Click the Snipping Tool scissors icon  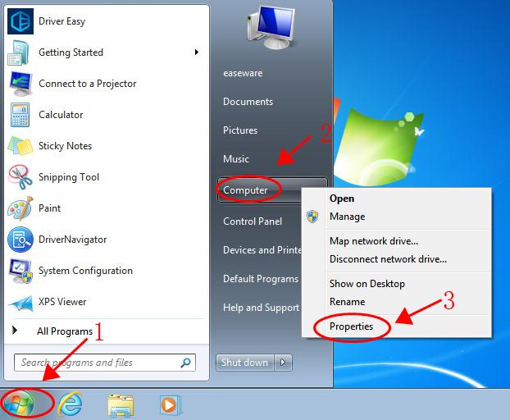(20, 177)
